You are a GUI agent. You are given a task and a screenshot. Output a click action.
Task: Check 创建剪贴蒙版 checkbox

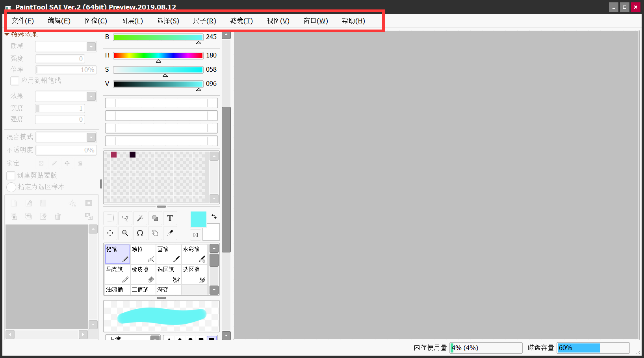pyautogui.click(x=11, y=176)
